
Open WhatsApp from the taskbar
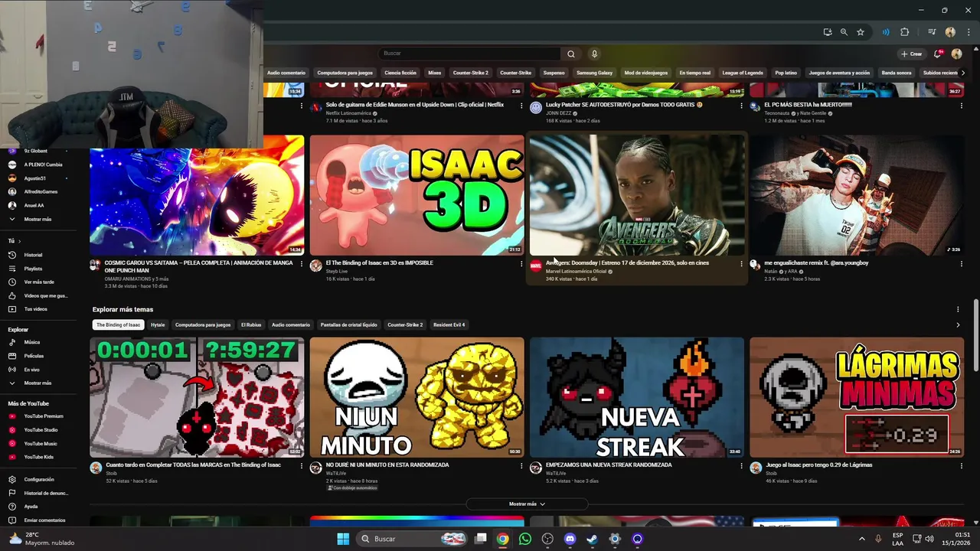(524, 539)
